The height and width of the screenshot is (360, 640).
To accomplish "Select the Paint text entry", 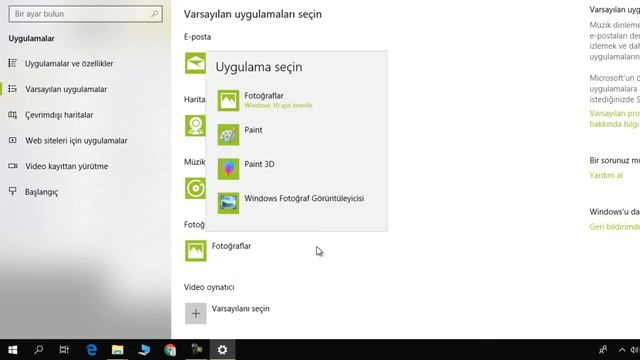I will click(253, 130).
